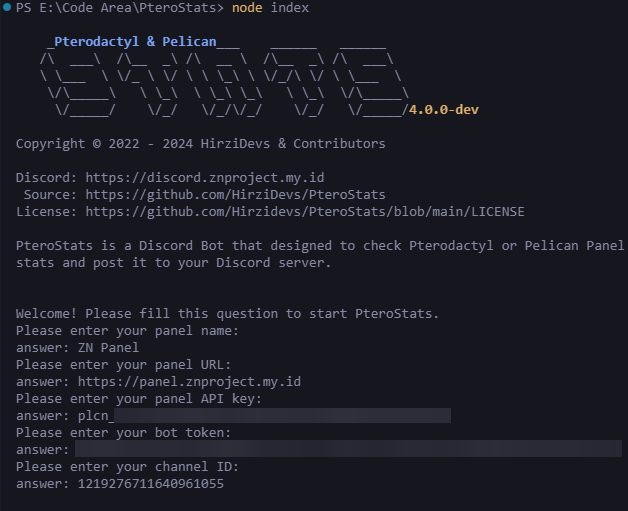Click the redacted panel API key
Viewport: 628px width, 511px height.
(x=281, y=415)
